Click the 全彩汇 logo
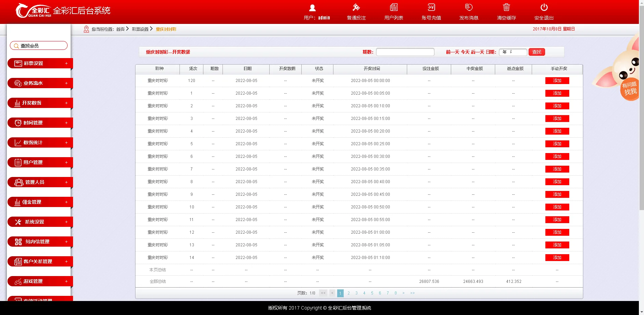The height and width of the screenshot is (315, 644). coord(33,11)
